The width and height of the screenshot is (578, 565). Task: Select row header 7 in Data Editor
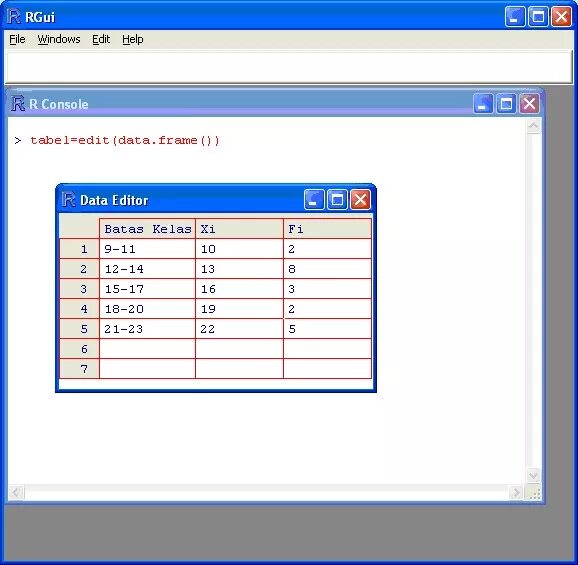click(80, 369)
